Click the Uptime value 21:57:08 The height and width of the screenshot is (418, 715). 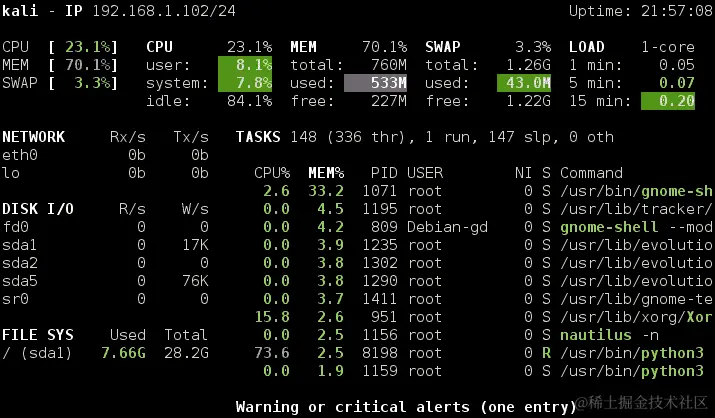677,10
